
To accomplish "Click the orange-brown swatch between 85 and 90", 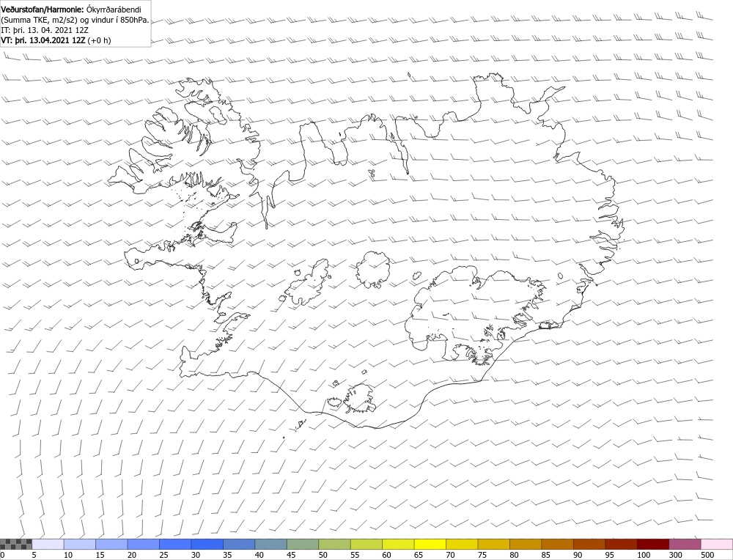I will (x=557, y=544).
